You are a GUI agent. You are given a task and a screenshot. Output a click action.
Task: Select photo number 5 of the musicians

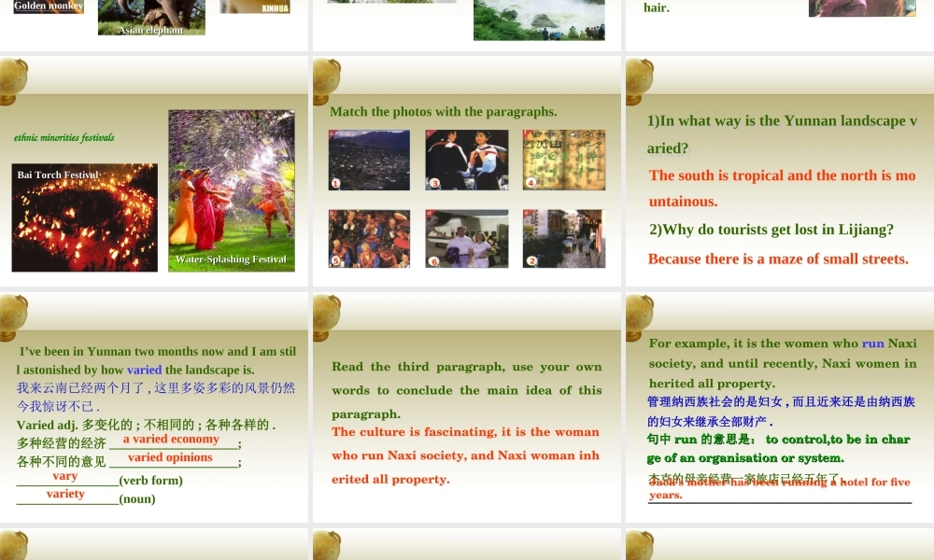tap(369, 239)
